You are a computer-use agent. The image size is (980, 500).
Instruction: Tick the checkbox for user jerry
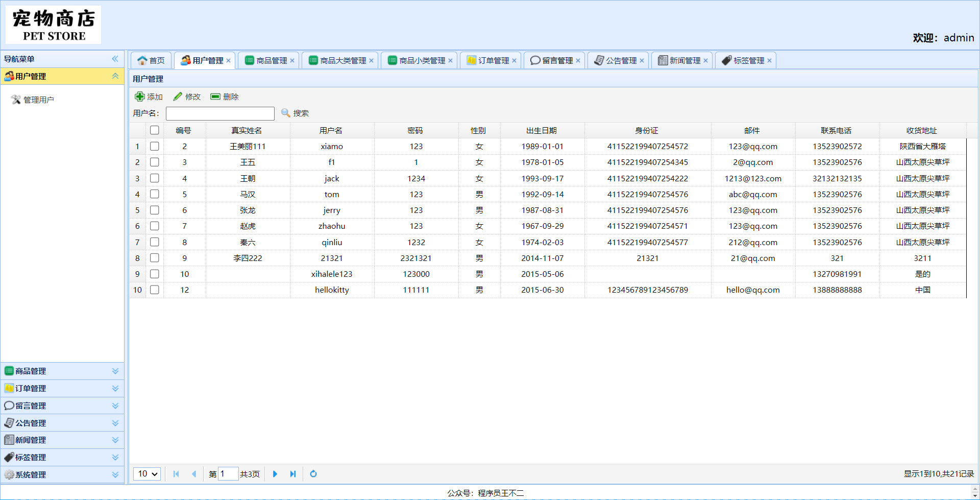pyautogui.click(x=155, y=210)
